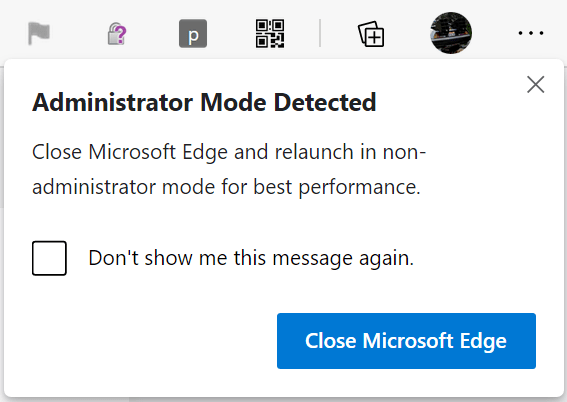Open the profile avatar picture
The image size is (567, 402).
[x=451, y=33]
